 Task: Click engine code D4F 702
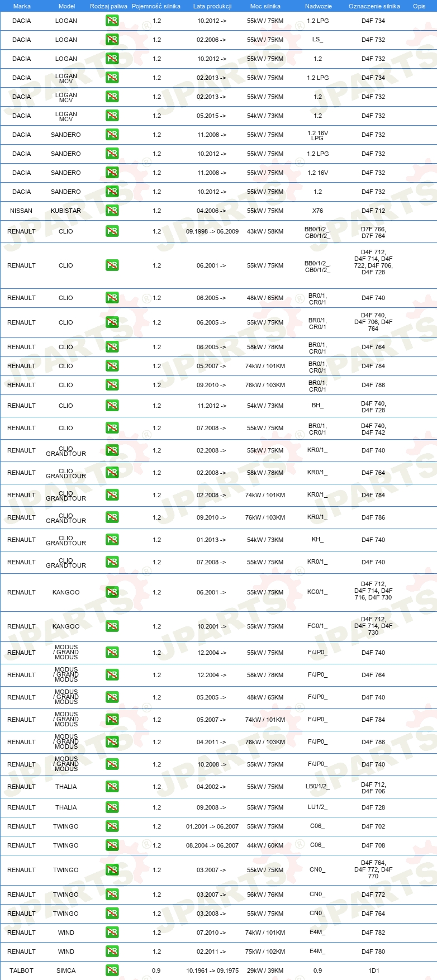[x=373, y=826]
